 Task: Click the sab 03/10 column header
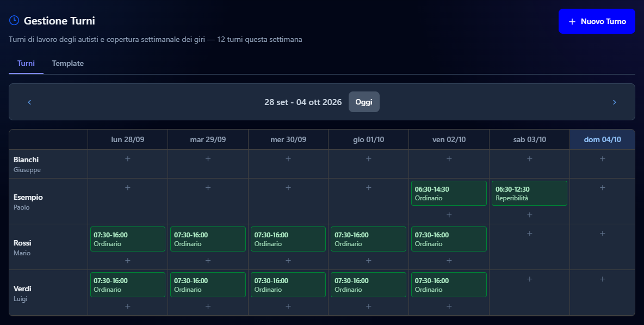point(529,139)
